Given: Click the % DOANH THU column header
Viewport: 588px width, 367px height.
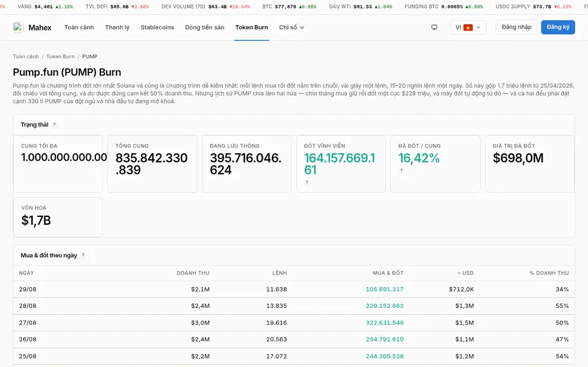Looking at the screenshot, I should 549,273.
